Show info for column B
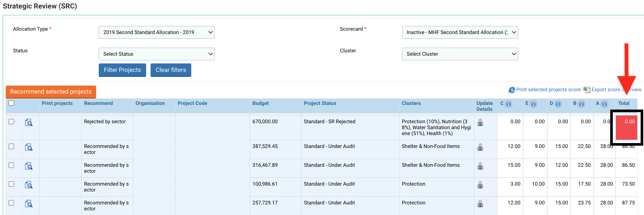Viewport: 644px width, 215px height. [581, 104]
